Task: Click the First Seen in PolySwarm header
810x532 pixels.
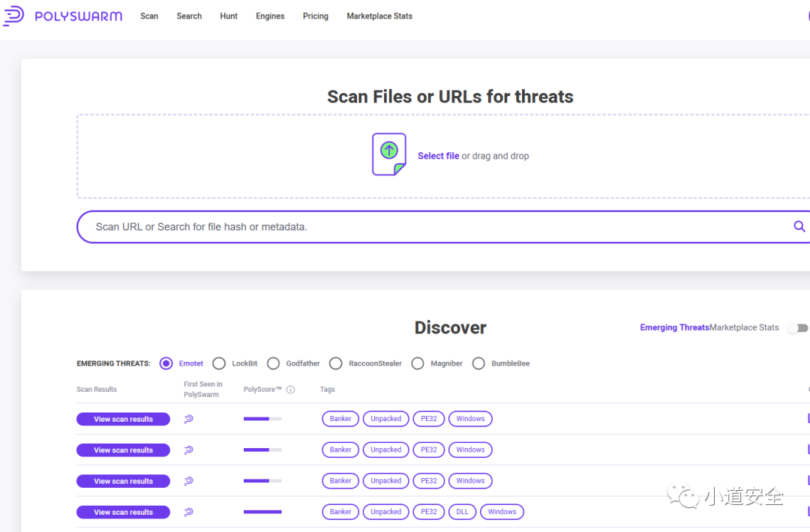Action: click(203, 390)
